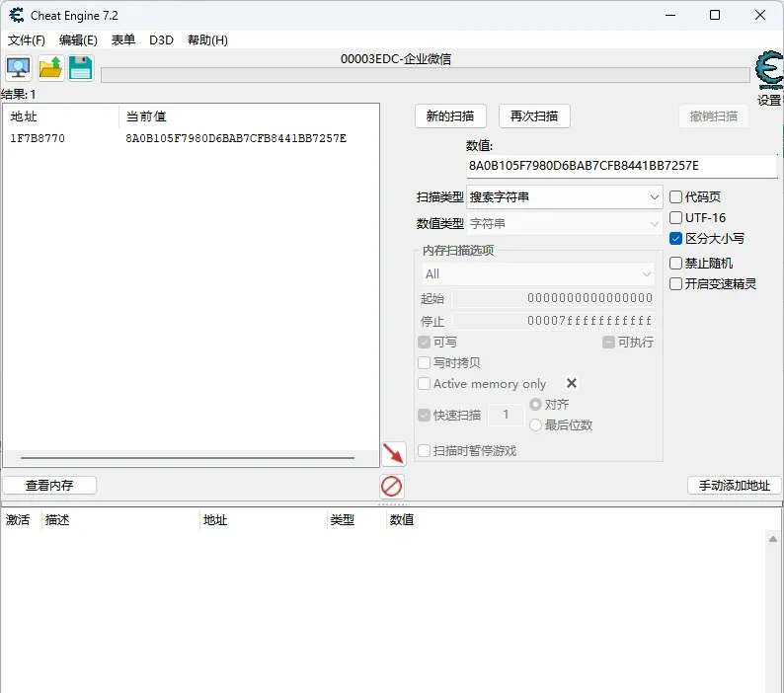Save table via floppy disk icon
Screen dimensions: 784x693
click(x=81, y=67)
